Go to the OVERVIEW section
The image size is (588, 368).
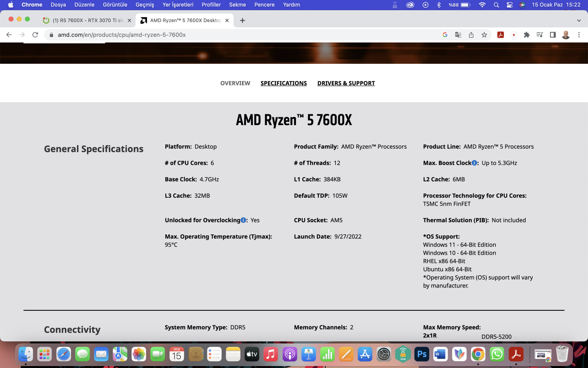(x=235, y=83)
